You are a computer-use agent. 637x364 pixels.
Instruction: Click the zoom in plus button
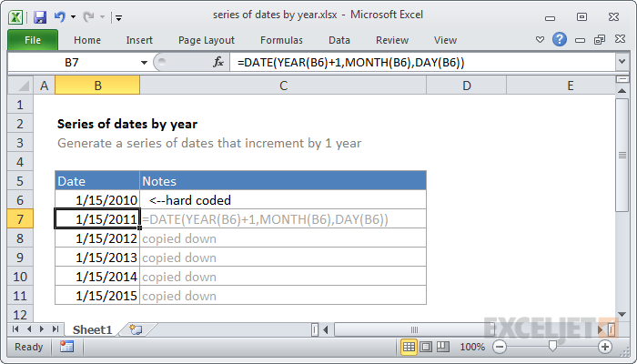coord(605,347)
